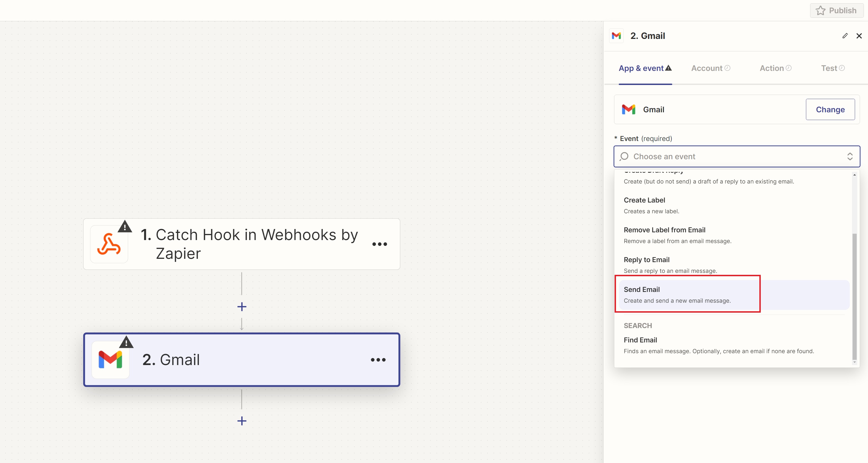This screenshot has height=463, width=868.
Task: Select the Catch Hook in Webhooks step
Action: point(242,244)
